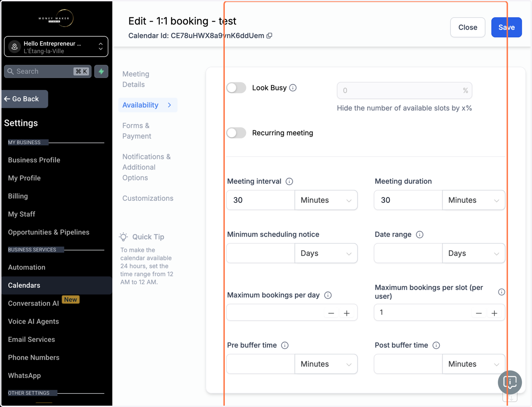Click the Go Back button
Image resolution: width=532 pixels, height=407 pixels.
coord(24,99)
